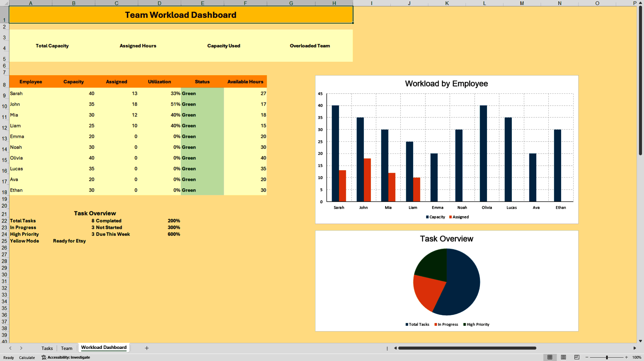Click the horizontal scrollbar thumb
The width and height of the screenshot is (644, 361).
pos(467,348)
